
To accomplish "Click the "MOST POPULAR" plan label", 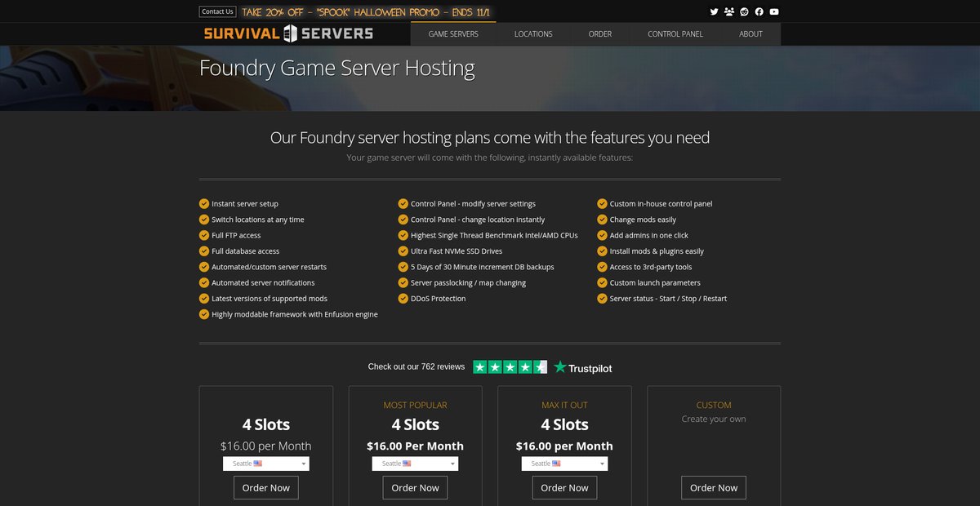I will [x=415, y=405].
